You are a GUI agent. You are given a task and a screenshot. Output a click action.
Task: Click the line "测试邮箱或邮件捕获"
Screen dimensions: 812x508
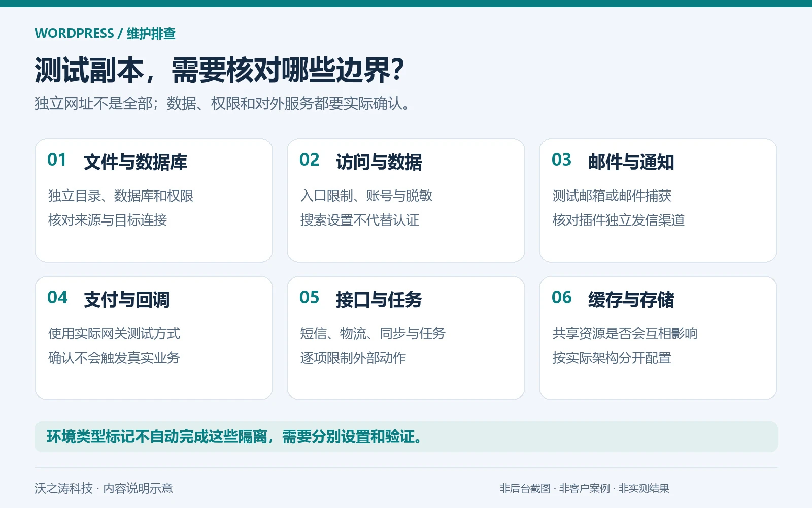coord(612,196)
